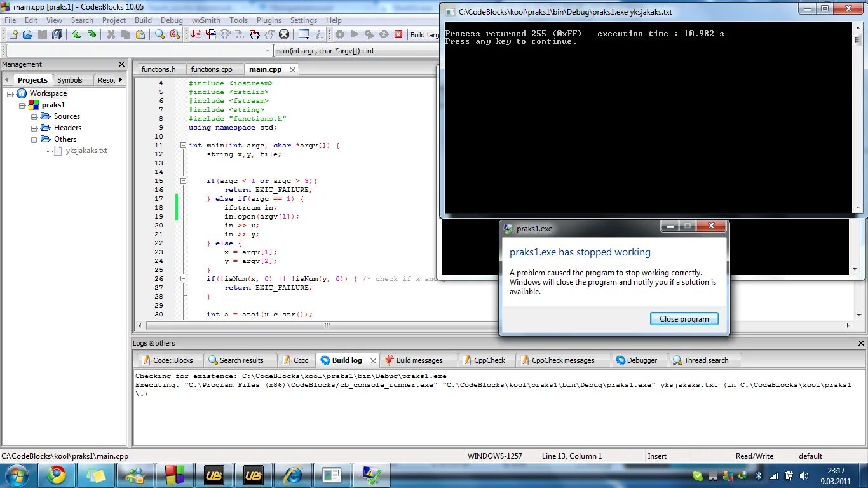Open the wxSmith menu

point(206,20)
